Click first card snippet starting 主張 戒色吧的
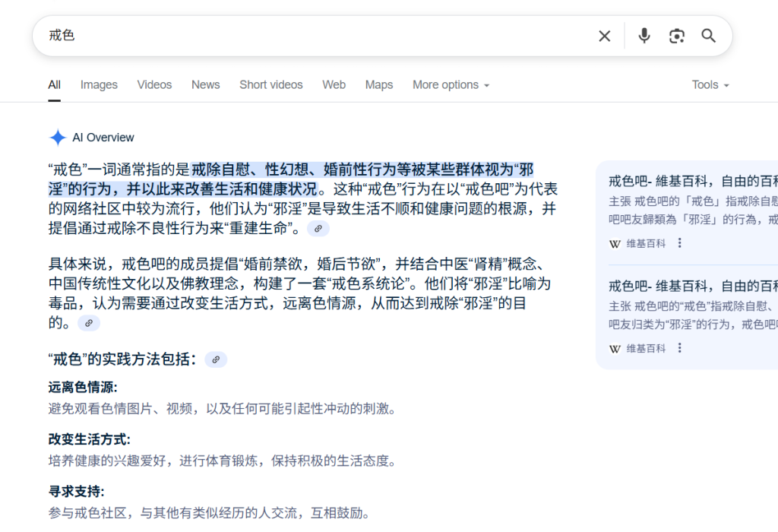Image resolution: width=778 pixels, height=532 pixels. (x=693, y=211)
